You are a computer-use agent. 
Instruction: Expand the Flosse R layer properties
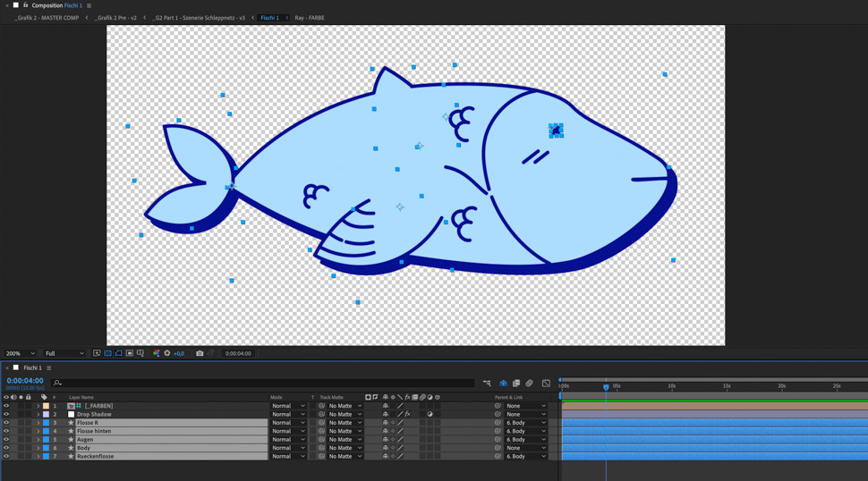(x=38, y=423)
